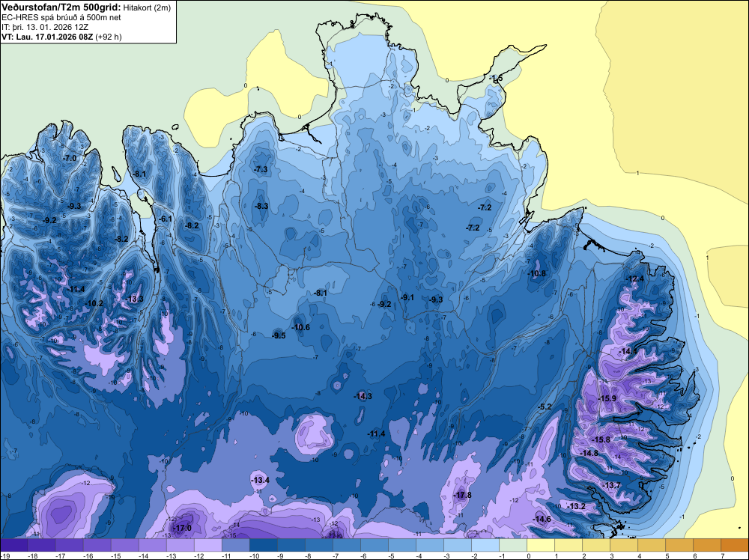
Task: Click the -17.8 temperature value on the map
Action: (x=462, y=495)
